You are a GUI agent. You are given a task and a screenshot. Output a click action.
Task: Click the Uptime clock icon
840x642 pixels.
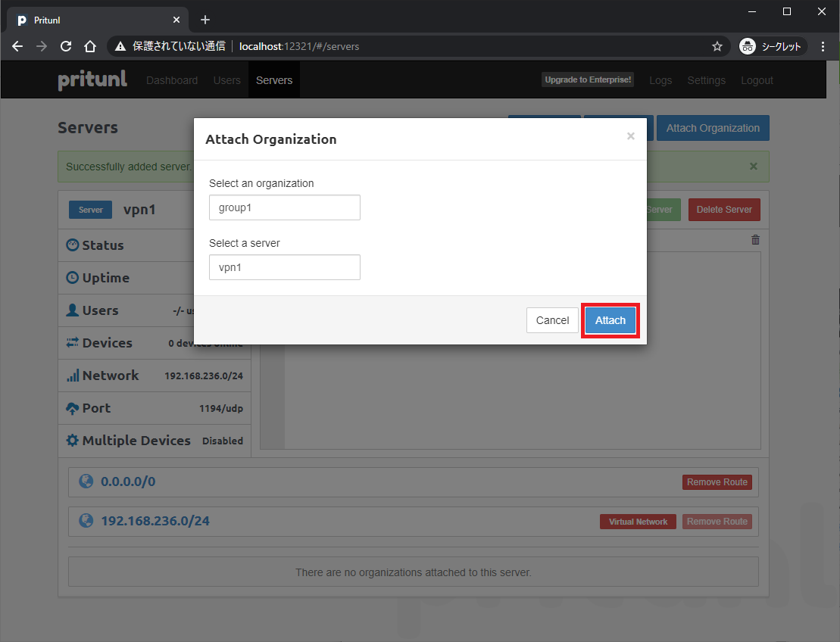click(72, 278)
